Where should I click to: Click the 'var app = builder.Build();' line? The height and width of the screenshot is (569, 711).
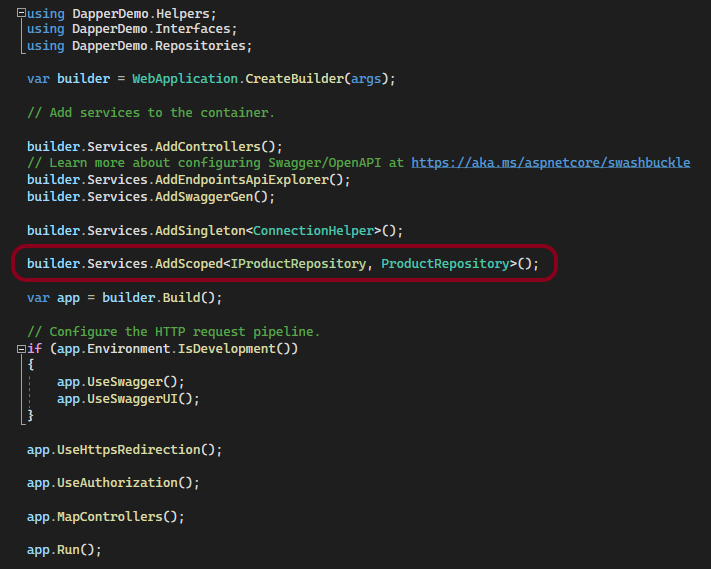tap(124, 298)
